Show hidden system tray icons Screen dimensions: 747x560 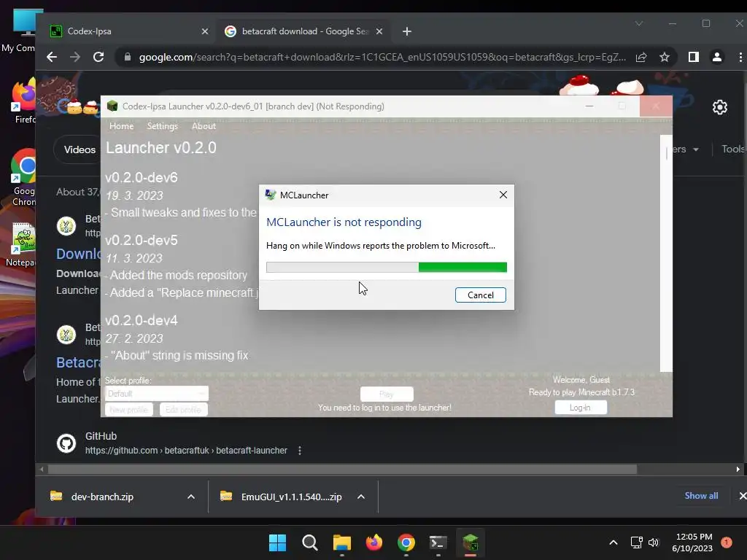click(x=614, y=542)
